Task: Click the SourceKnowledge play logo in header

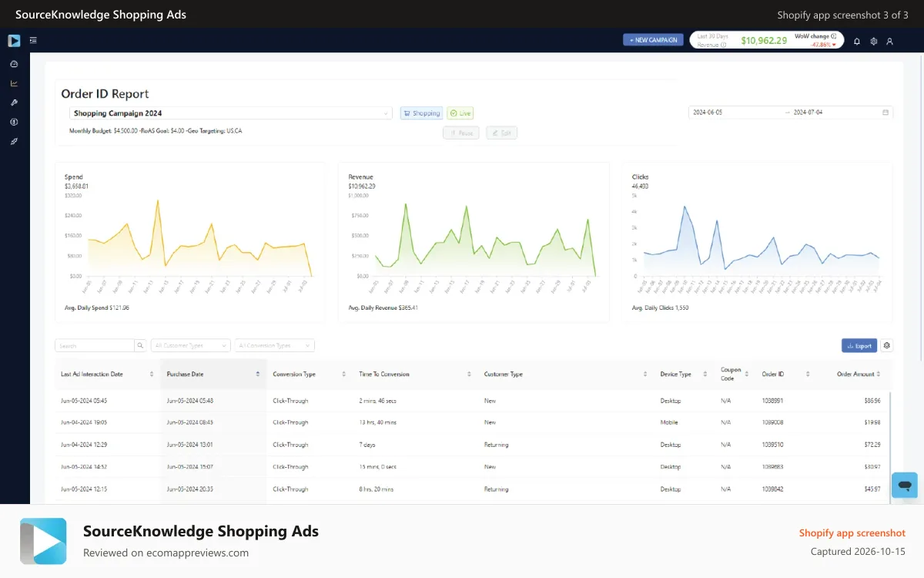Action: tap(14, 40)
